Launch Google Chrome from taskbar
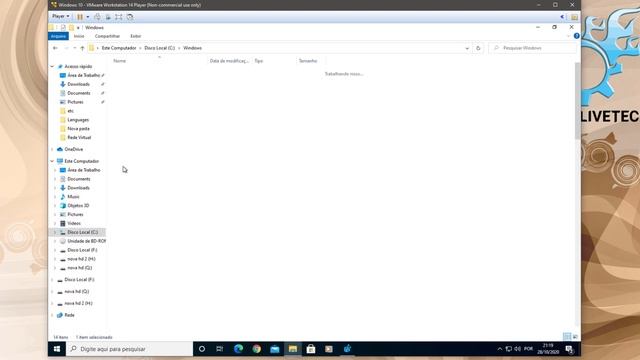The width and height of the screenshot is (640, 360). [256, 349]
